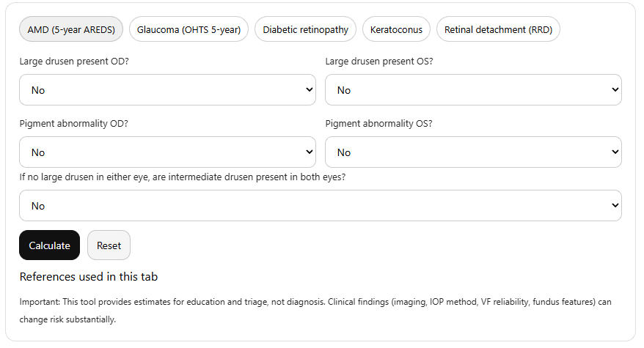The image size is (644, 348).
Task: Click the References used in this tab heading
Action: click(x=89, y=277)
